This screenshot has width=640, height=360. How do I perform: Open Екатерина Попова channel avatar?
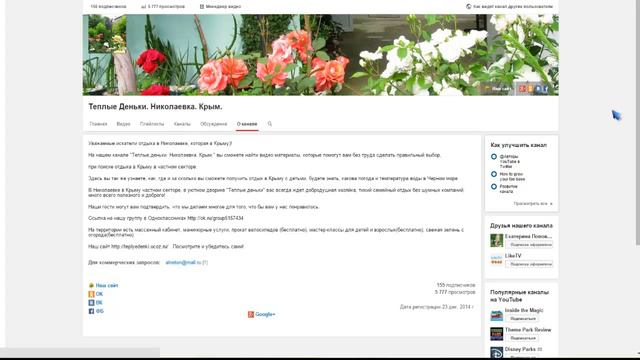click(497, 240)
